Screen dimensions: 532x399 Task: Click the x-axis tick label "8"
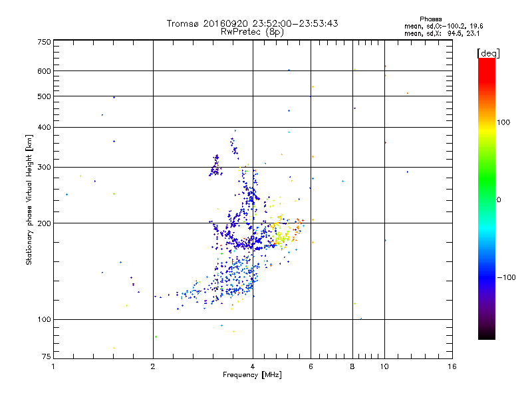[352, 366]
